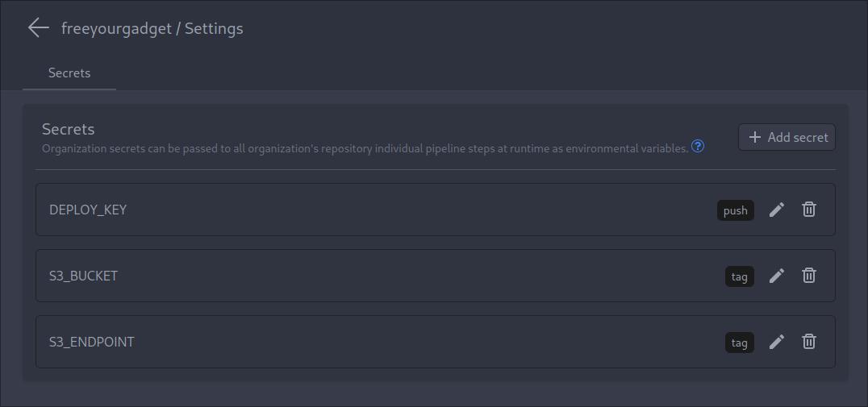
Task: Delete the S3_ENDPOINT secret via trash icon
Action: pyautogui.click(x=809, y=342)
